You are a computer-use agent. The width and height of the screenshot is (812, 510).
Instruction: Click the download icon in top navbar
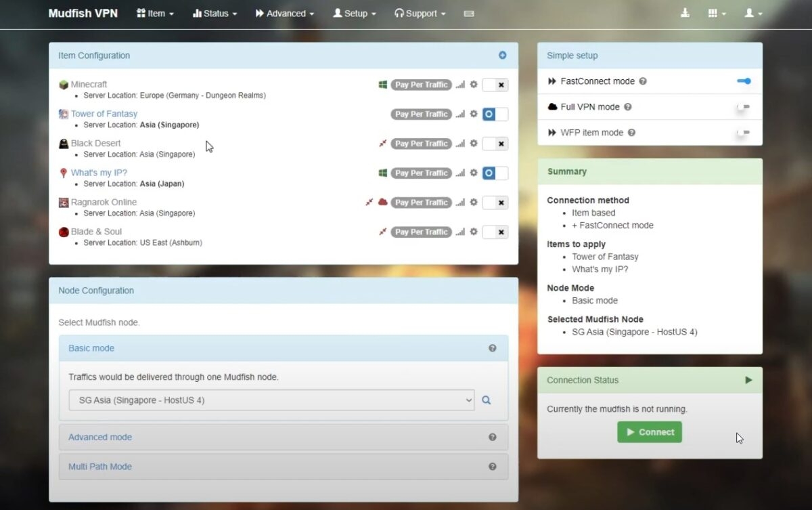click(685, 14)
